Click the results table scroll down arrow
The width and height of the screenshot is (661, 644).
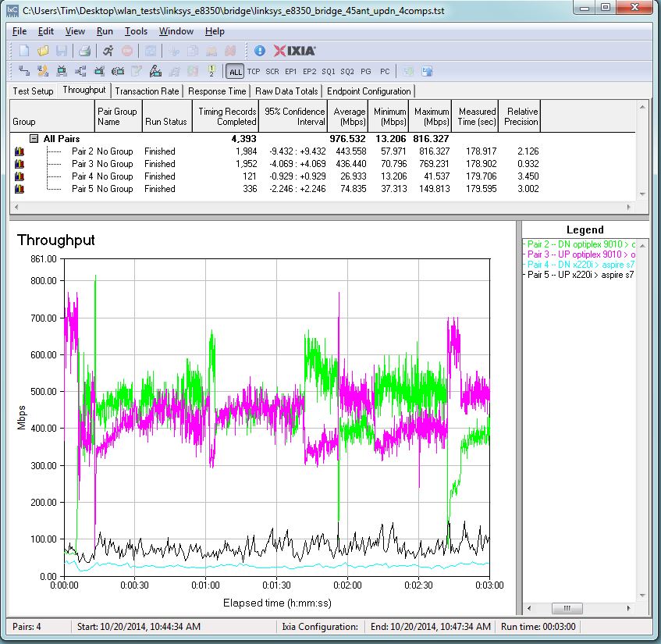[642, 194]
